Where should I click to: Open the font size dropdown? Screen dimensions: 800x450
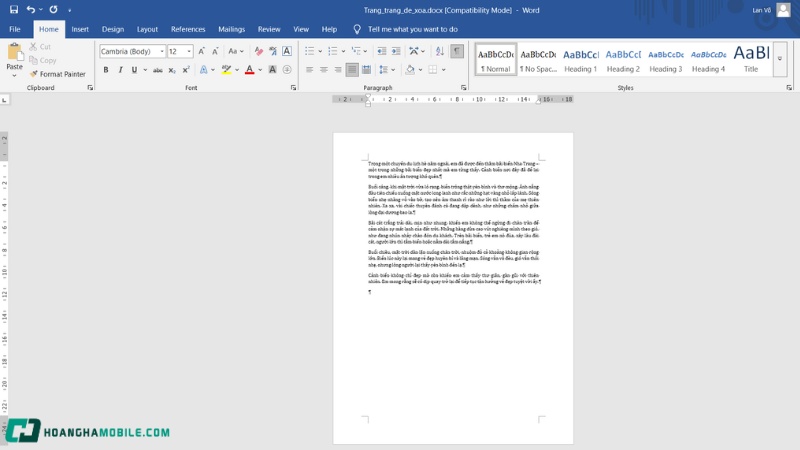click(x=189, y=51)
